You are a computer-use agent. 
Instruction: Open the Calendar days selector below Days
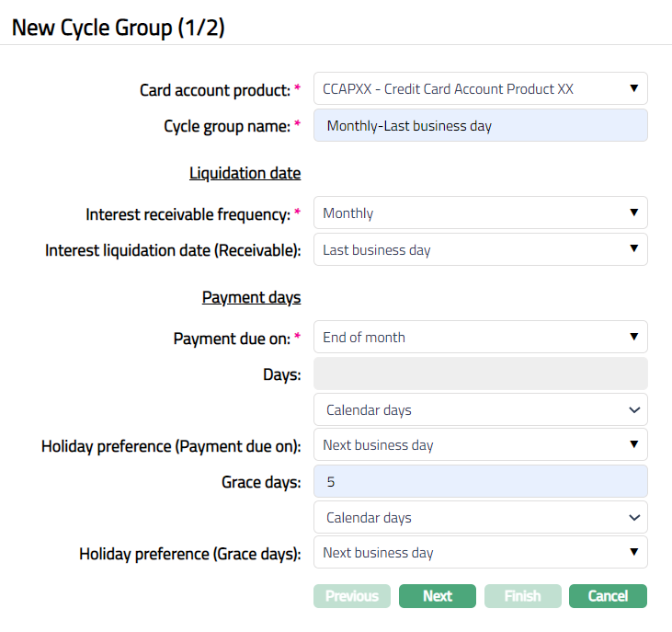[x=480, y=409]
